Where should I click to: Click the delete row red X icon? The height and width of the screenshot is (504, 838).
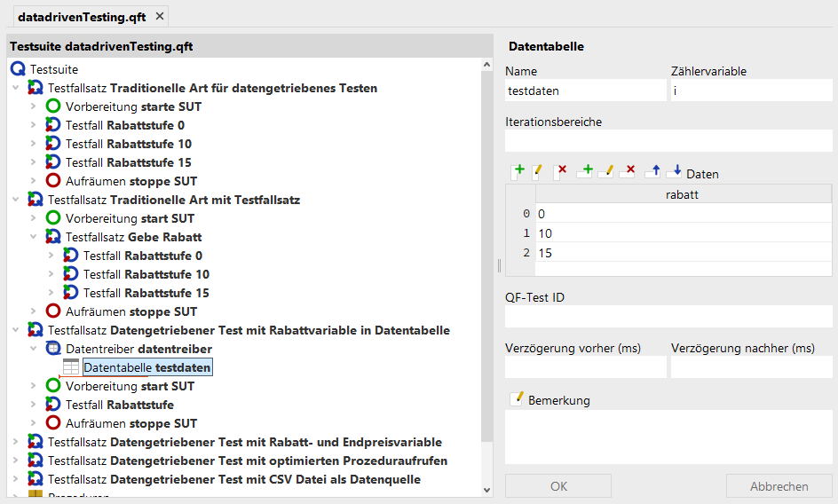[x=628, y=171]
